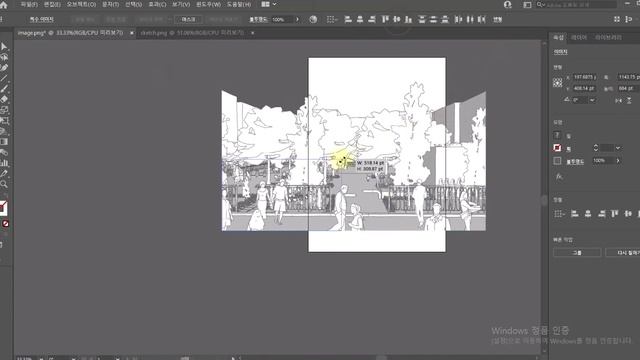
Task: Switch to the image.png document tab
Action: [71, 33]
